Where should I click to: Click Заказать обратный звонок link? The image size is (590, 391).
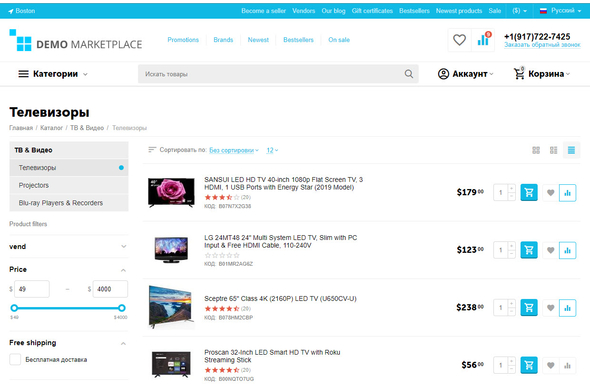click(542, 45)
